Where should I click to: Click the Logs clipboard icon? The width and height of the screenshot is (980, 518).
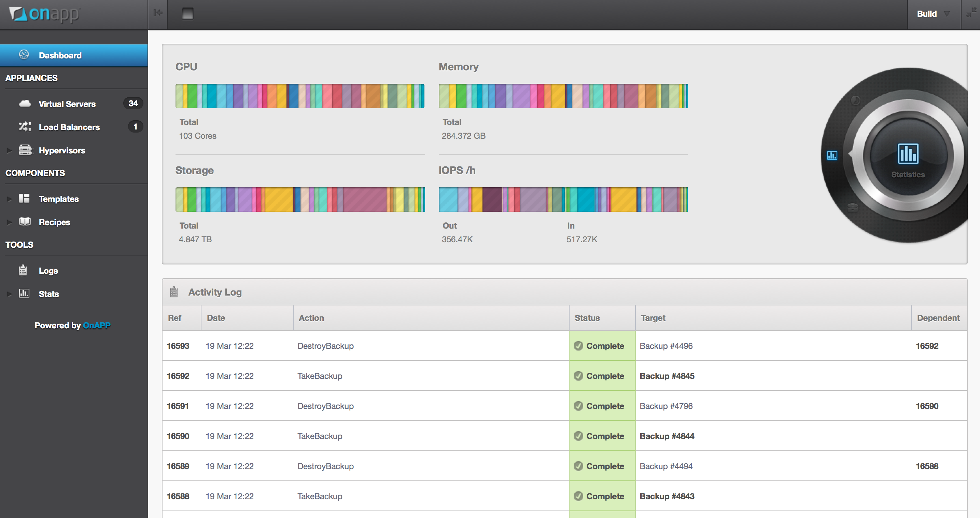point(23,270)
